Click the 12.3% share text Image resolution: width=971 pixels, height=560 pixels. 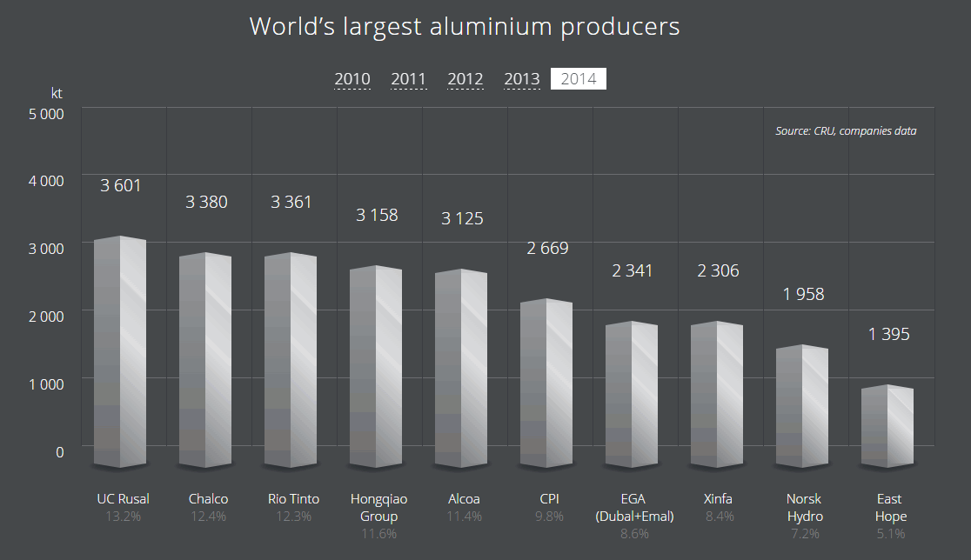coord(293,516)
